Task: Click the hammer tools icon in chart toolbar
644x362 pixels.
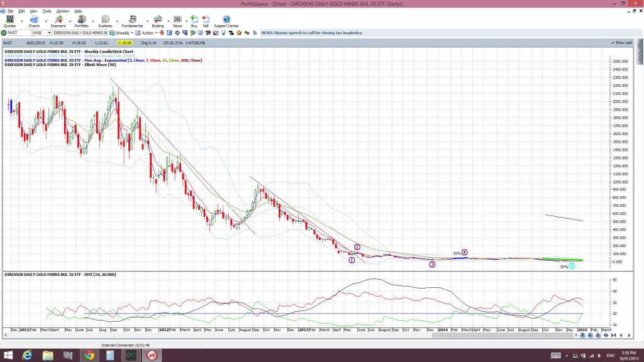Action: click(x=208, y=33)
